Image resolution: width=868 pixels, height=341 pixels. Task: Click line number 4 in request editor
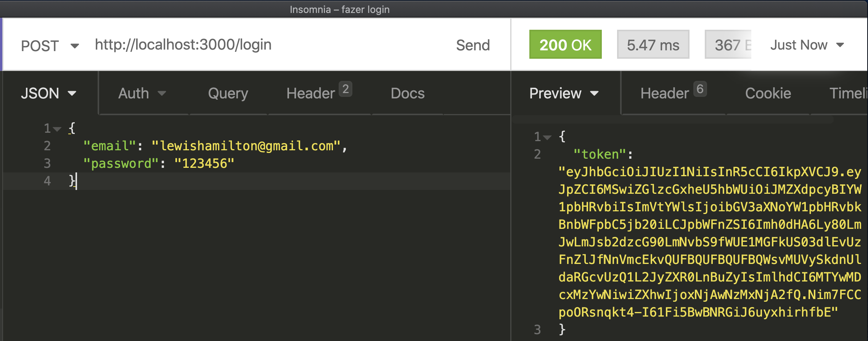pos(47,181)
